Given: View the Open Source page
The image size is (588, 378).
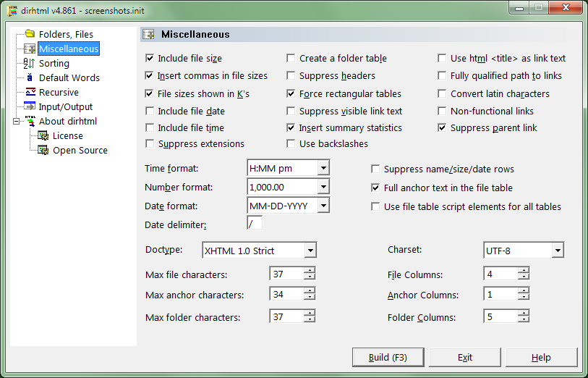Looking at the screenshot, I should [x=80, y=150].
